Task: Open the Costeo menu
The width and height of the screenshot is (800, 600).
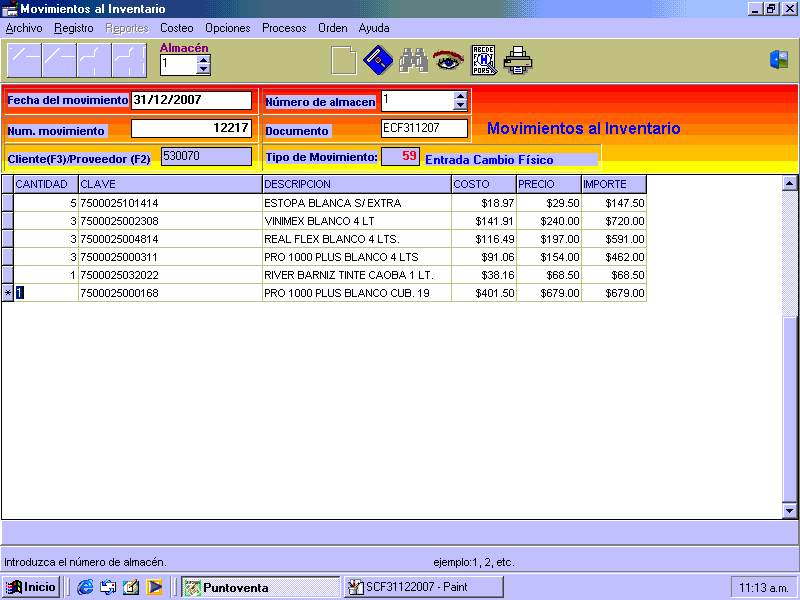Action: pyautogui.click(x=177, y=28)
